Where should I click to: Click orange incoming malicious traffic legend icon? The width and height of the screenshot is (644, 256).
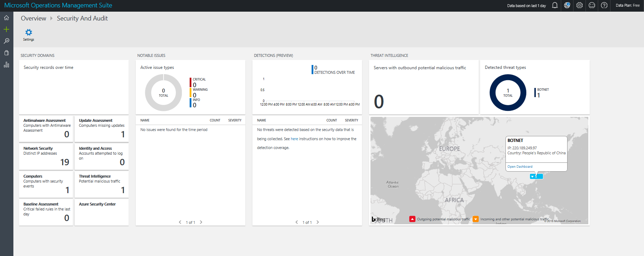coord(476,219)
